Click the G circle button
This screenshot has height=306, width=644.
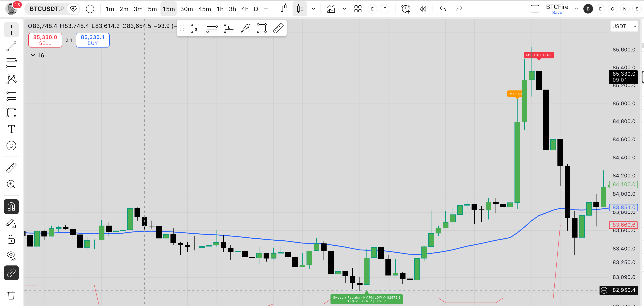(x=613, y=9)
